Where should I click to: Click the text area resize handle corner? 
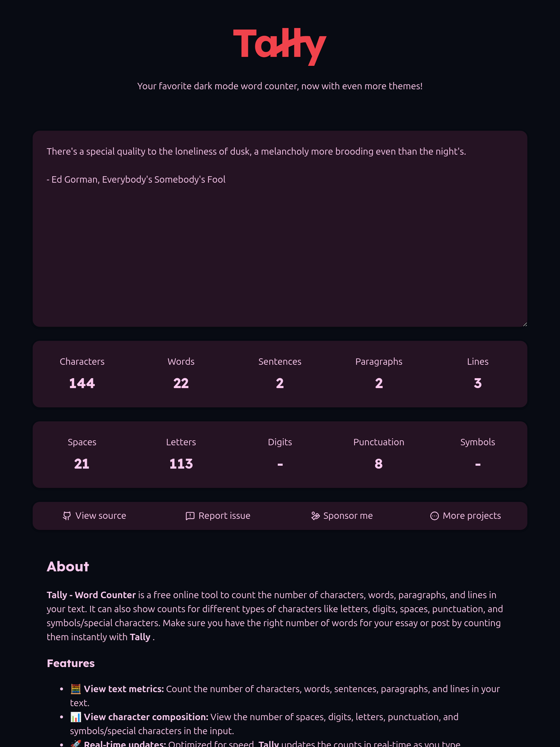pyautogui.click(x=525, y=324)
